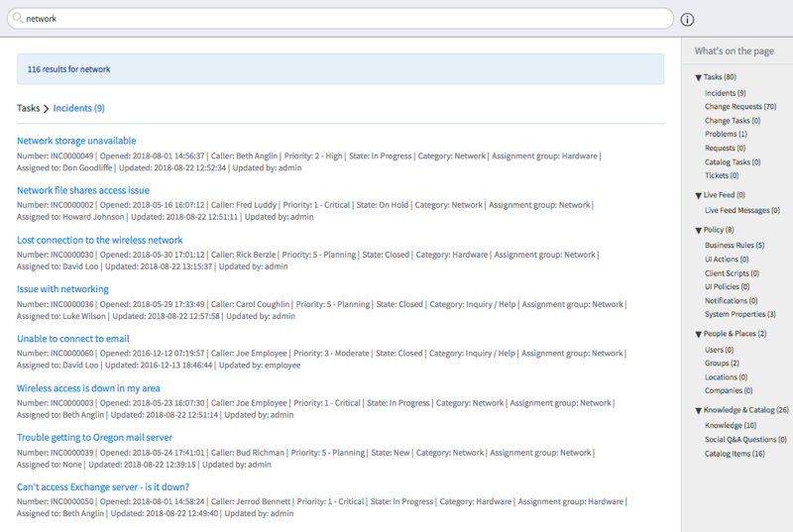Open the Incidents (9) breadcrumb link

tap(79, 108)
